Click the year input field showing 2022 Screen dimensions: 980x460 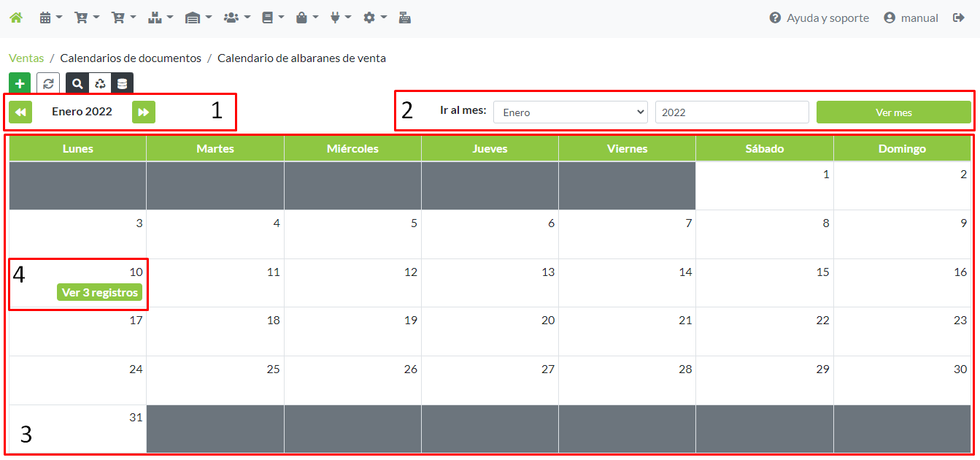[x=731, y=112]
